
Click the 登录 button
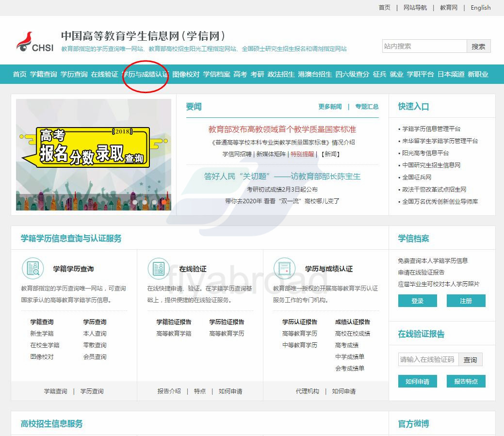click(x=417, y=301)
